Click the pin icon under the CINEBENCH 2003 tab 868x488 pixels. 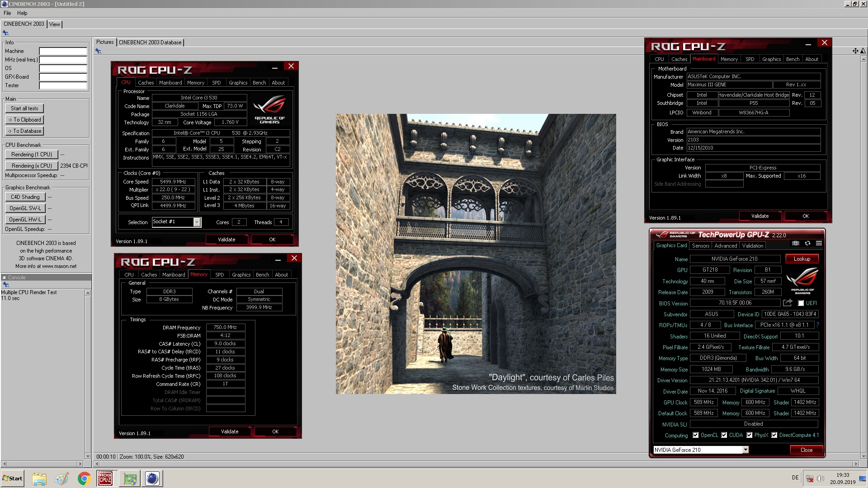click(x=5, y=33)
